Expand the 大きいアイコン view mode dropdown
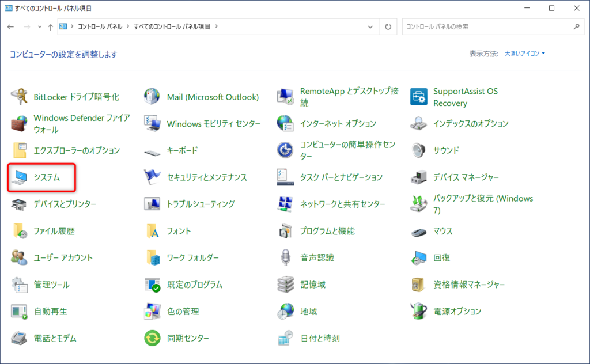This screenshot has width=590, height=364. (x=524, y=54)
